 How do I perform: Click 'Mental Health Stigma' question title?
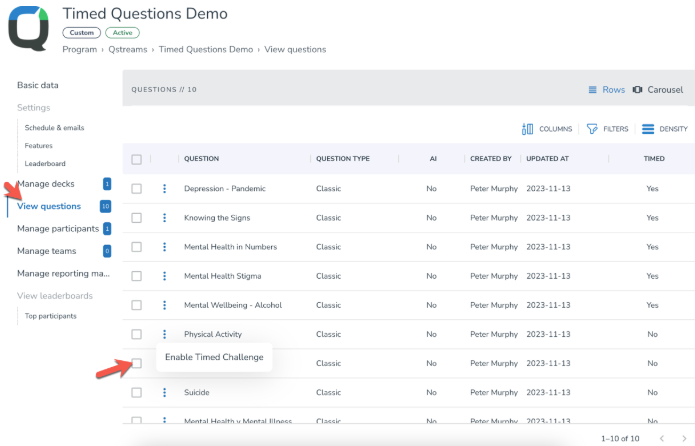pyautogui.click(x=223, y=276)
